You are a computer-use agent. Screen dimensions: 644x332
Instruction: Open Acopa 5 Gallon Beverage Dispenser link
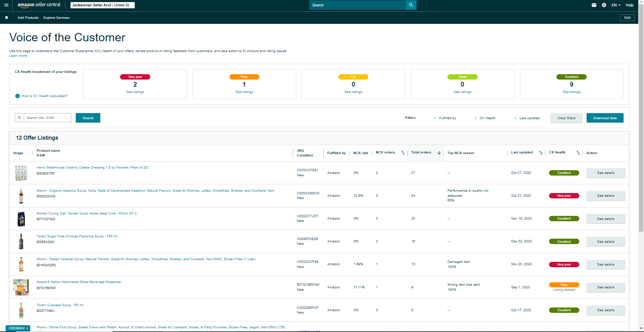79,282
